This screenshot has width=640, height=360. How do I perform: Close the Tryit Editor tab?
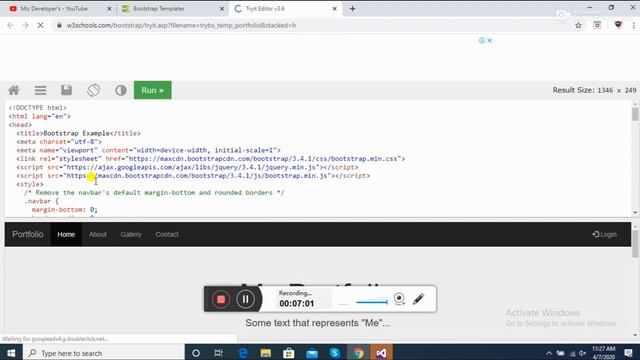tap(335, 9)
